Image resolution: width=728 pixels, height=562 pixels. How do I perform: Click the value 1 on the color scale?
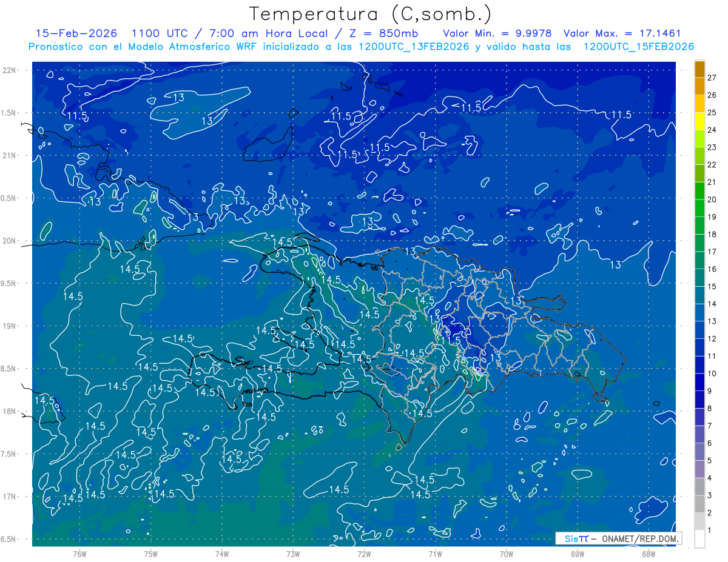click(710, 530)
